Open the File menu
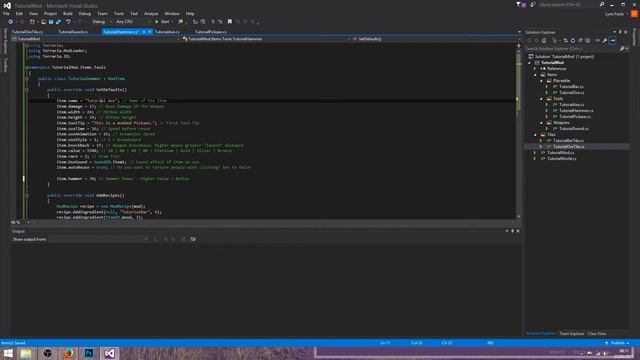The height and width of the screenshot is (360, 640). click(x=6, y=13)
